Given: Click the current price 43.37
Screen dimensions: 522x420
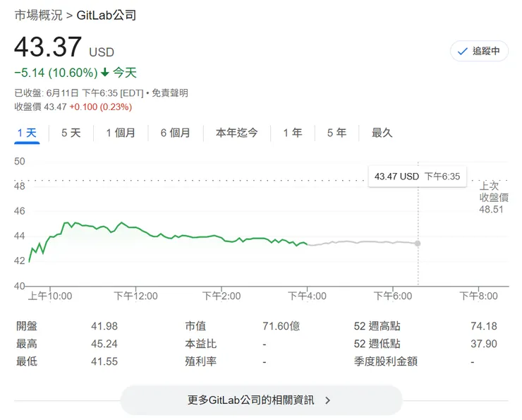Looking at the screenshot, I should pos(48,47).
